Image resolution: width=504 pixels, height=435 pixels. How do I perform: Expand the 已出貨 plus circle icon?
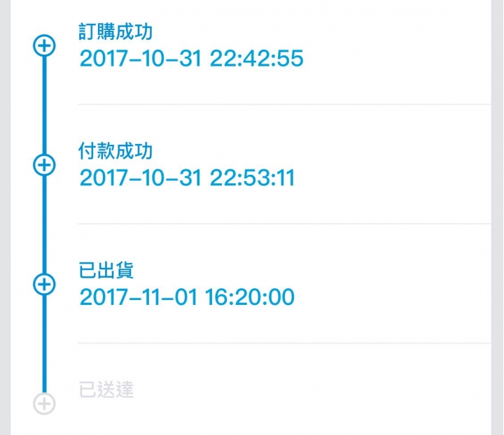pos(44,284)
